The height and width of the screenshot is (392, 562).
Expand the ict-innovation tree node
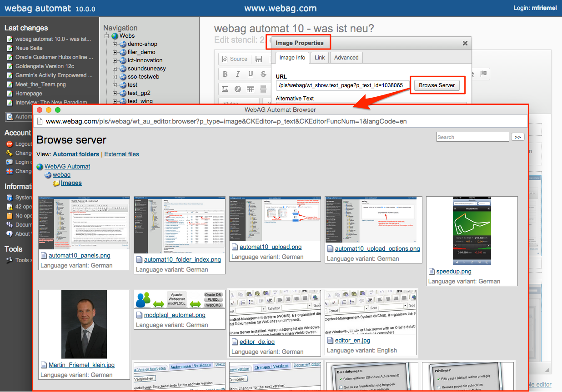115,60
